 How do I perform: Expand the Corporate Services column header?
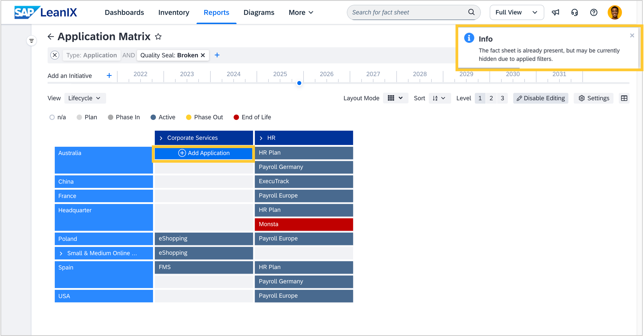[x=161, y=138]
